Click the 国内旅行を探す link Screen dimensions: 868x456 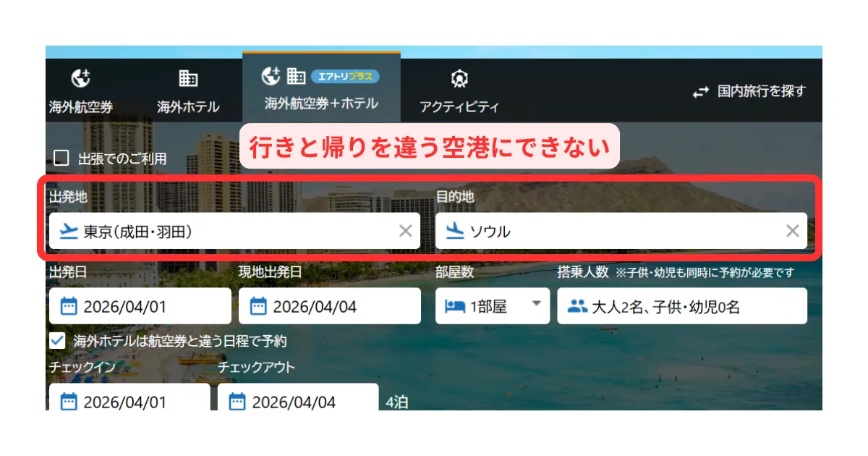click(761, 91)
